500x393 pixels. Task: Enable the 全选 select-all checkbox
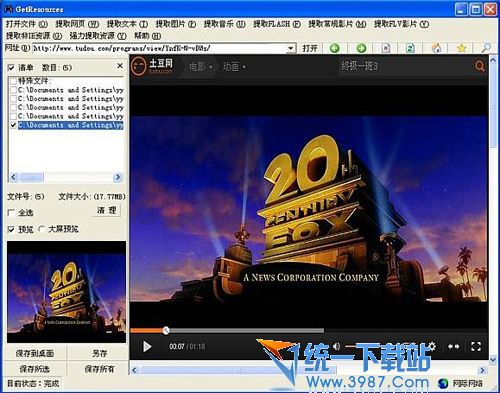[11, 213]
